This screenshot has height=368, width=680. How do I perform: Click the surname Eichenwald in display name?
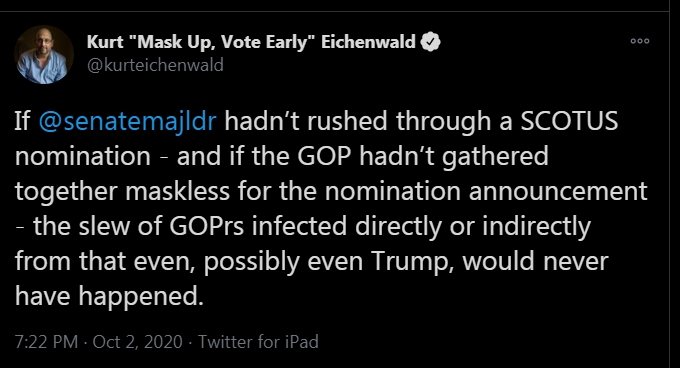point(368,42)
